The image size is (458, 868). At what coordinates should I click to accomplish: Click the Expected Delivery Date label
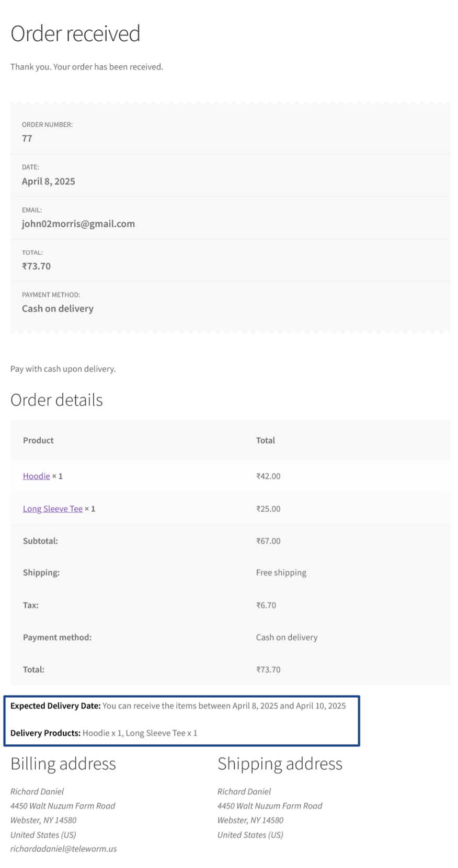(x=55, y=706)
